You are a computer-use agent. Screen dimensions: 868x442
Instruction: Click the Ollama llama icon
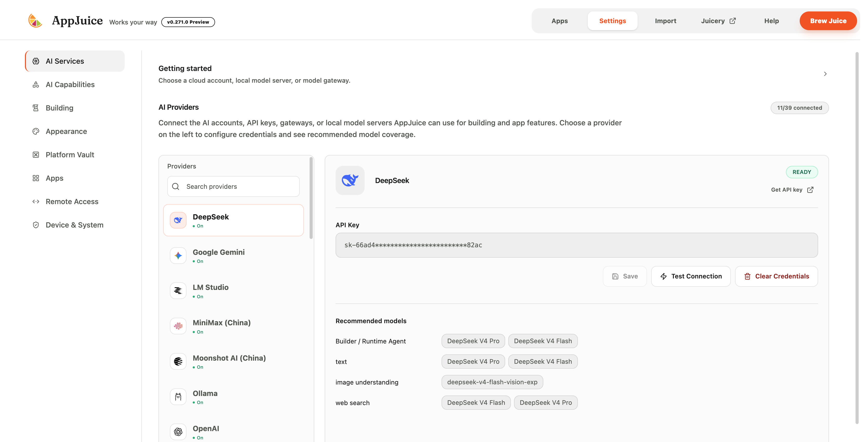[178, 397]
